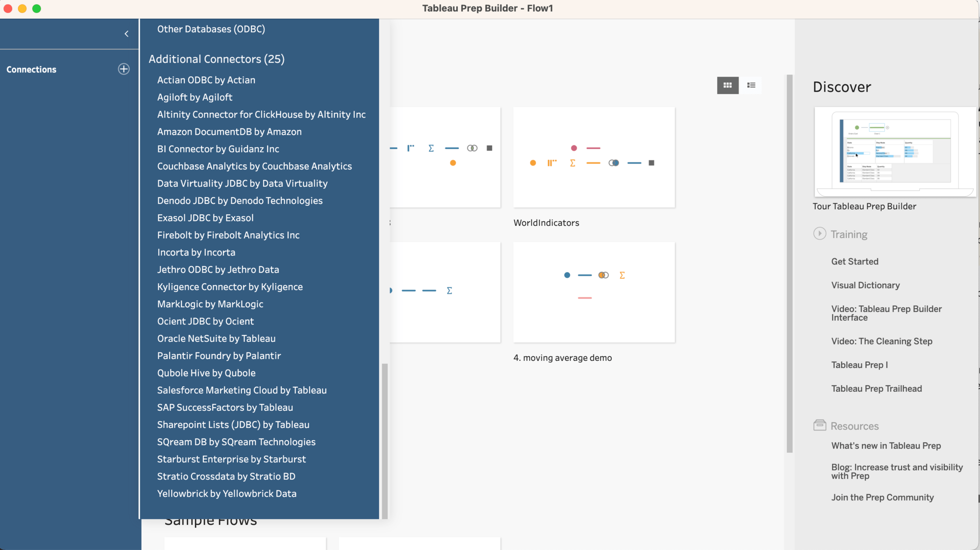This screenshot has height=550, width=980.
Task: Open the Visual Dictionary link
Action: pyautogui.click(x=865, y=285)
